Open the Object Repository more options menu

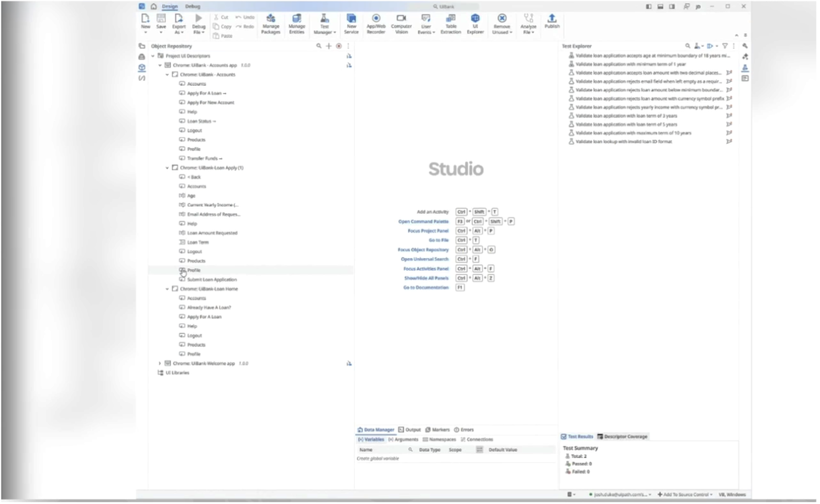pyautogui.click(x=348, y=46)
